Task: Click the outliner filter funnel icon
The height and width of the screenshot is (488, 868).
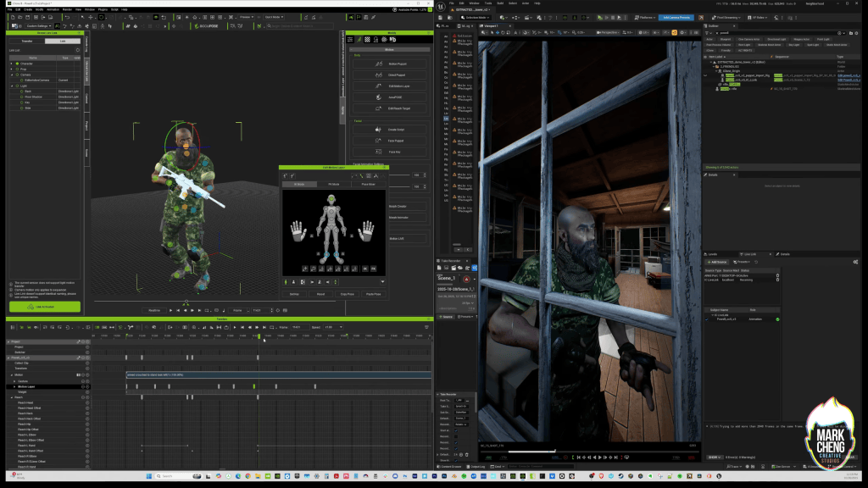Action: (707, 33)
